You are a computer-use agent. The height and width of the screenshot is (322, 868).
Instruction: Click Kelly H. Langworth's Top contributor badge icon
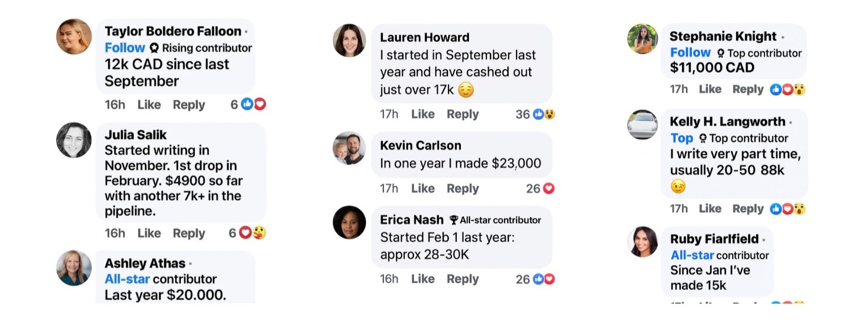[703, 138]
